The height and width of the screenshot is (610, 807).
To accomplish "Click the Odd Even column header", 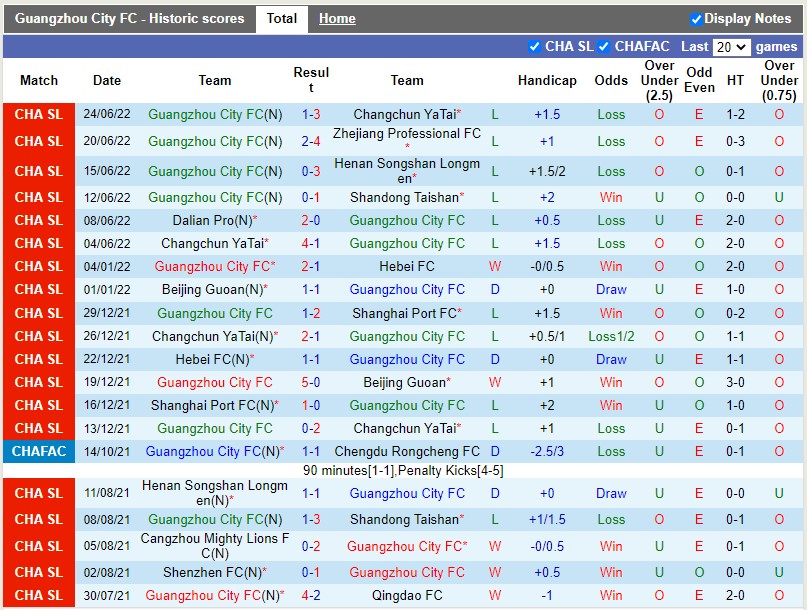I will tap(699, 80).
